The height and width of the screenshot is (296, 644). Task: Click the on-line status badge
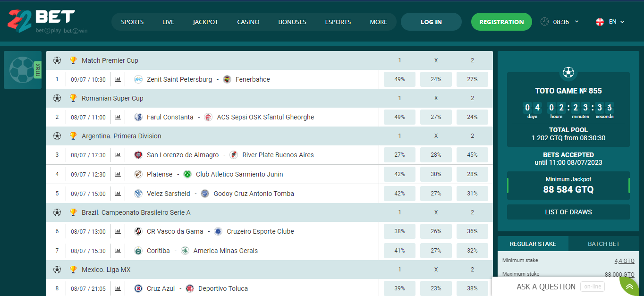point(593,287)
